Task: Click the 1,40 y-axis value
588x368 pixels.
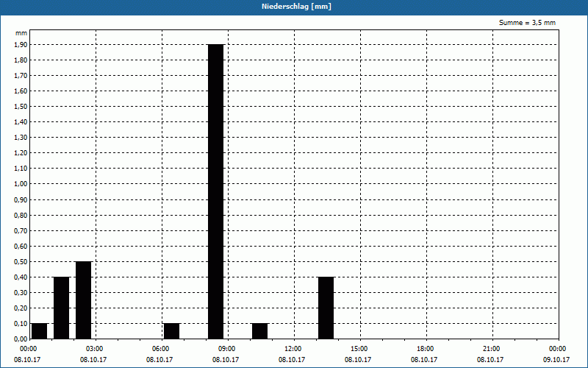Action: click(21, 122)
